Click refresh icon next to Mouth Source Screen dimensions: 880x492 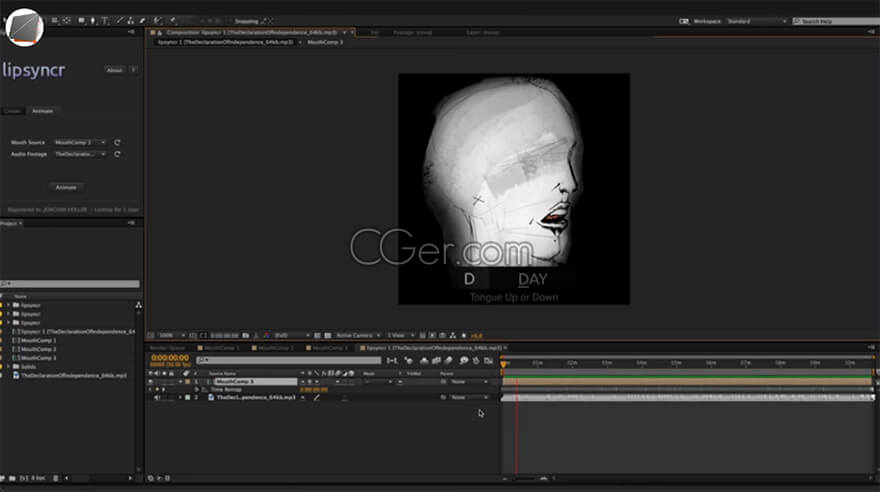click(117, 143)
